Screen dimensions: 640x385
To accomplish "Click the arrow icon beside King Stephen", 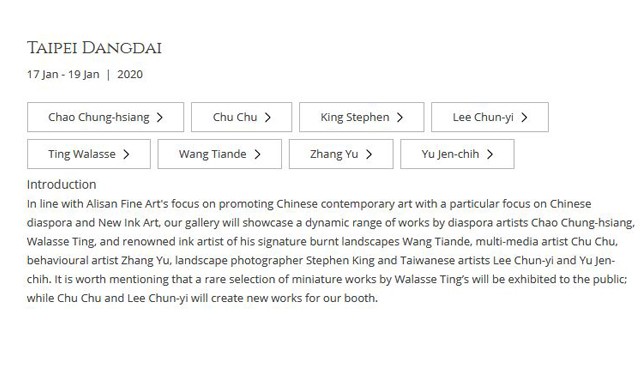I will (x=400, y=118).
